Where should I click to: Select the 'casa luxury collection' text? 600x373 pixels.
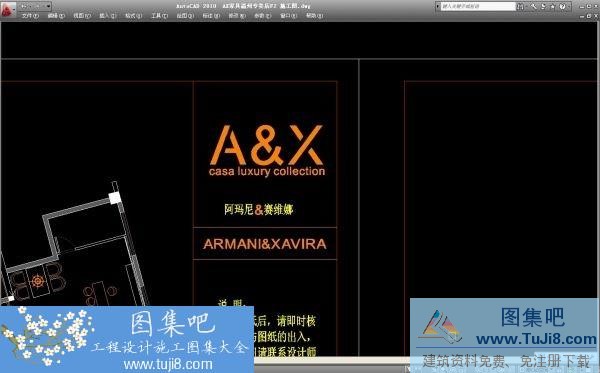(x=267, y=171)
